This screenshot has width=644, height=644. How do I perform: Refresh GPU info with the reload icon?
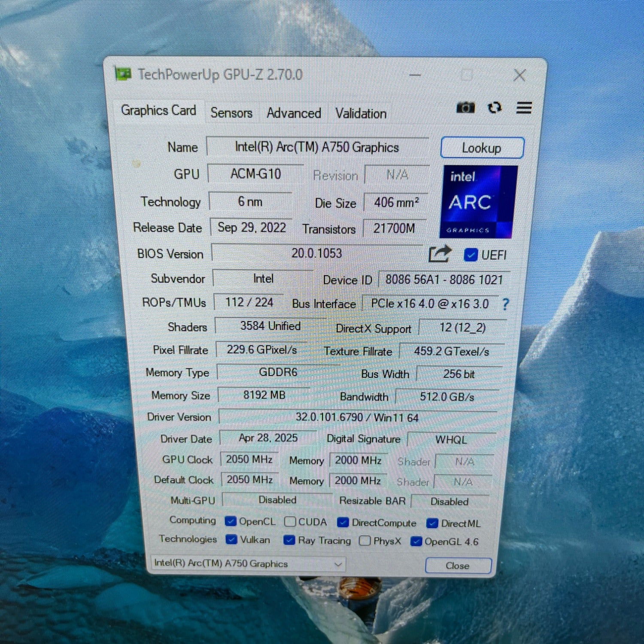pyautogui.click(x=495, y=107)
